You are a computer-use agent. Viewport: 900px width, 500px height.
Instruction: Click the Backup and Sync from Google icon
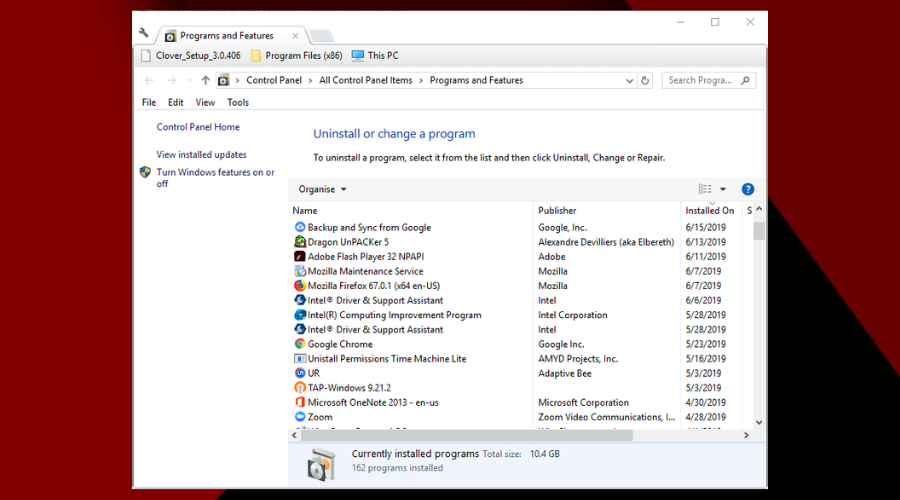coord(300,228)
